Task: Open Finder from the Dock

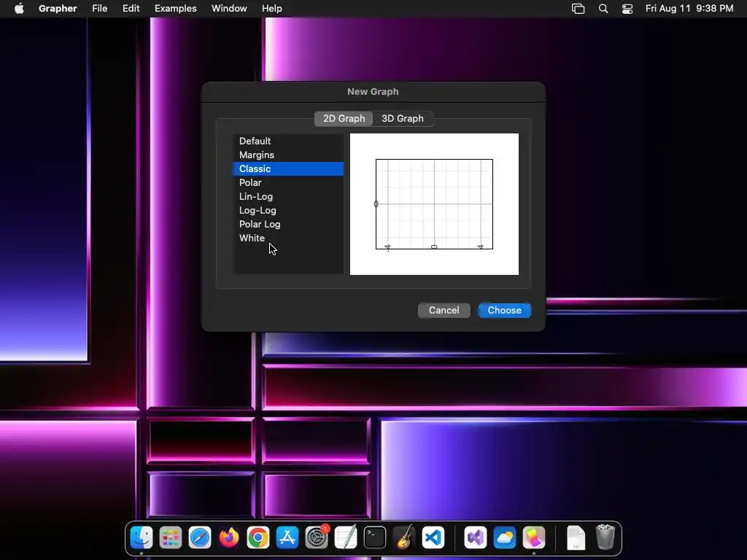Action: pos(142,537)
